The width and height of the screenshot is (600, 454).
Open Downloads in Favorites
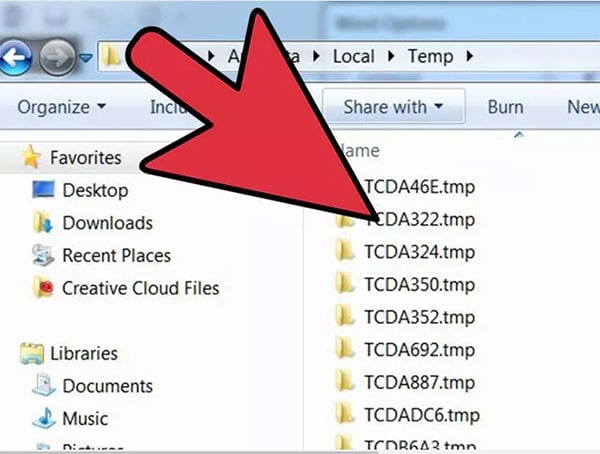pos(108,223)
